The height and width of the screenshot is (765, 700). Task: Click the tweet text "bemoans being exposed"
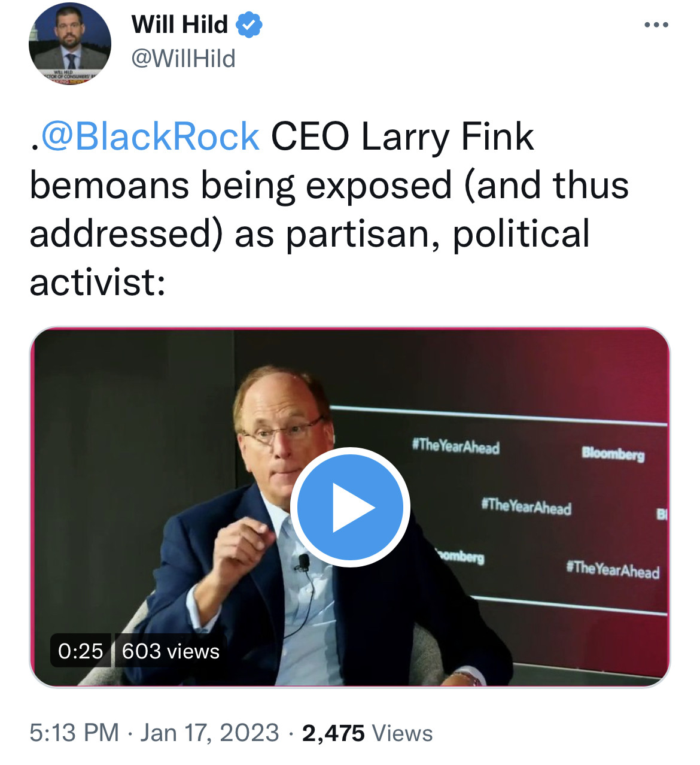tap(239, 185)
